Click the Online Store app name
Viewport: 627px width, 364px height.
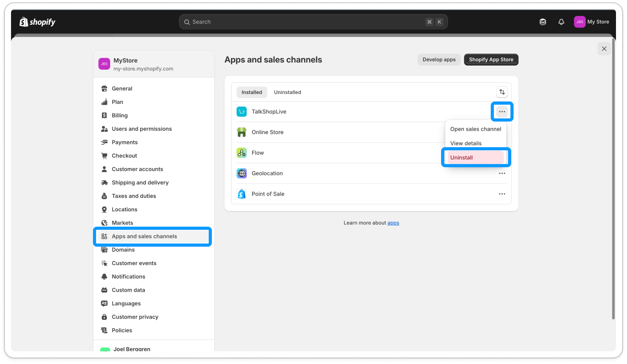[267, 132]
